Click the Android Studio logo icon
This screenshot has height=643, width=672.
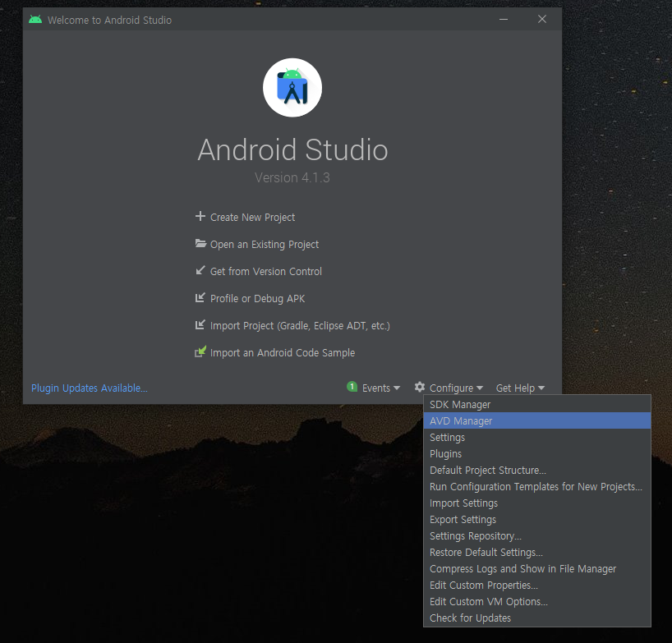point(292,88)
